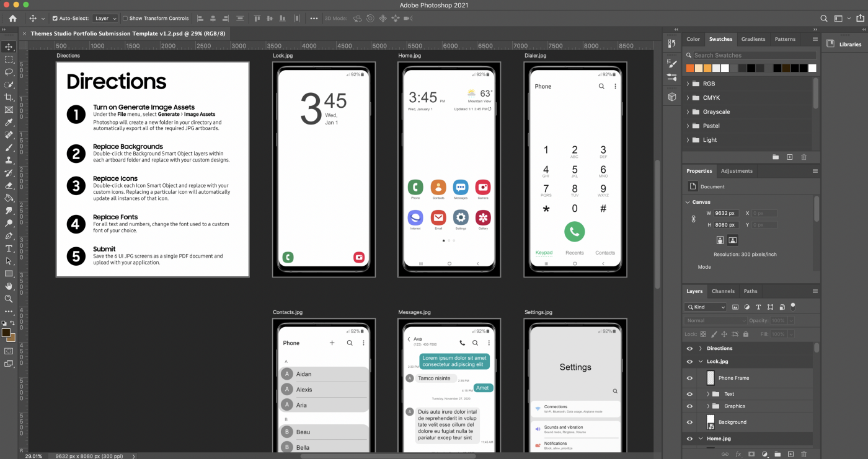Select the Hand tool

(9, 286)
